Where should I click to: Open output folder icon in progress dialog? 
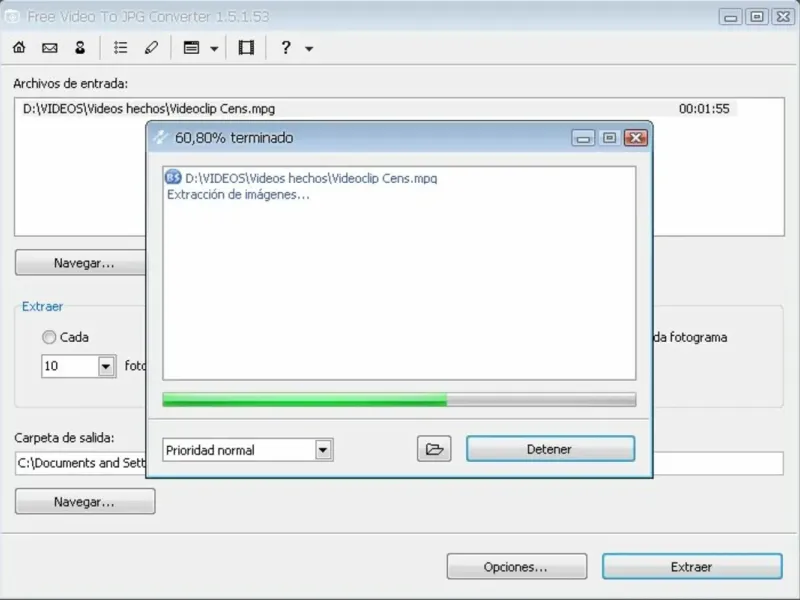click(434, 449)
